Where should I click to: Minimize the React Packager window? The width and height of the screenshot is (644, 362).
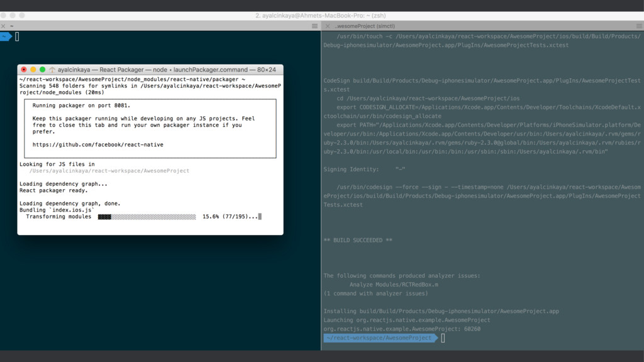(33, 70)
